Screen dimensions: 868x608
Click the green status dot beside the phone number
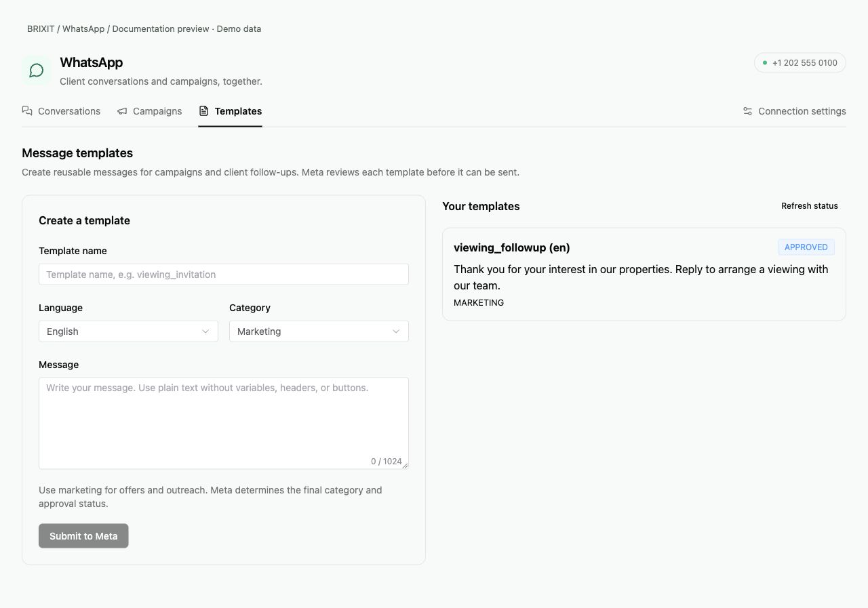[x=765, y=63]
